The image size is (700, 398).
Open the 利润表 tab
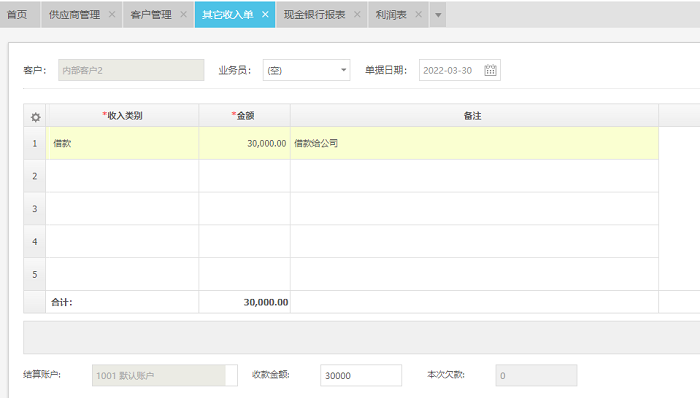tap(391, 15)
